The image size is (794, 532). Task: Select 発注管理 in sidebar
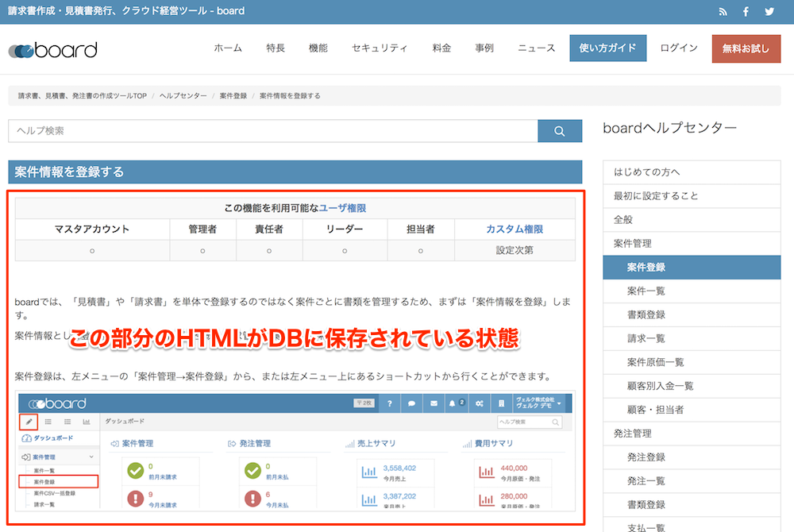[x=692, y=434]
